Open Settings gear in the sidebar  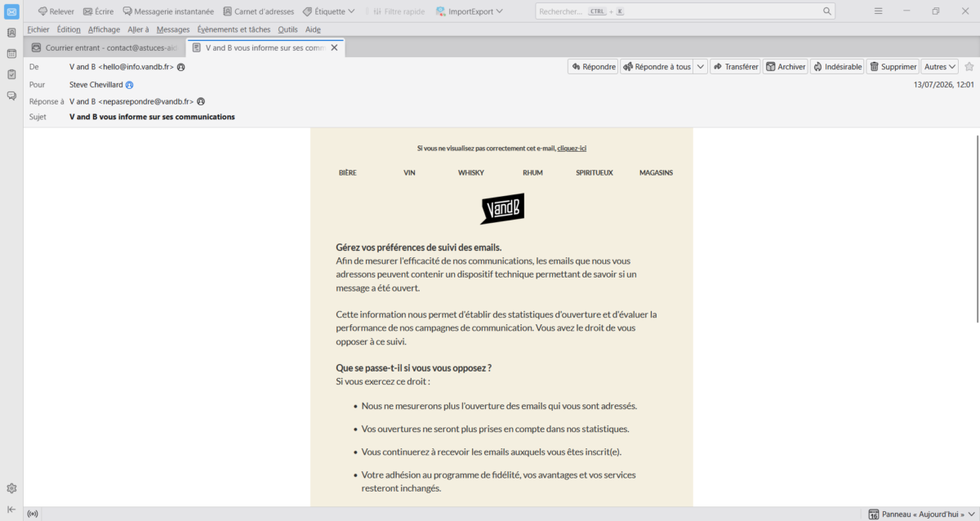click(x=11, y=488)
